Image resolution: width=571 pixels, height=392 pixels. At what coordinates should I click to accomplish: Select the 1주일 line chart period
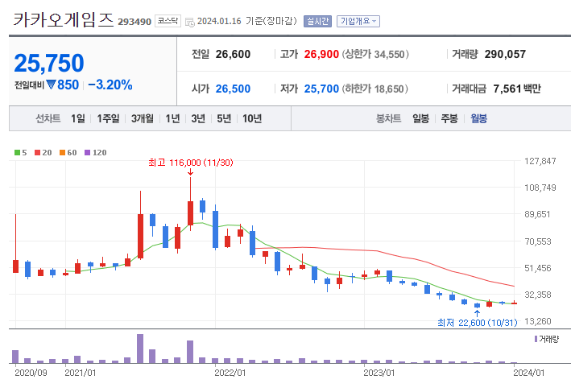(108, 118)
